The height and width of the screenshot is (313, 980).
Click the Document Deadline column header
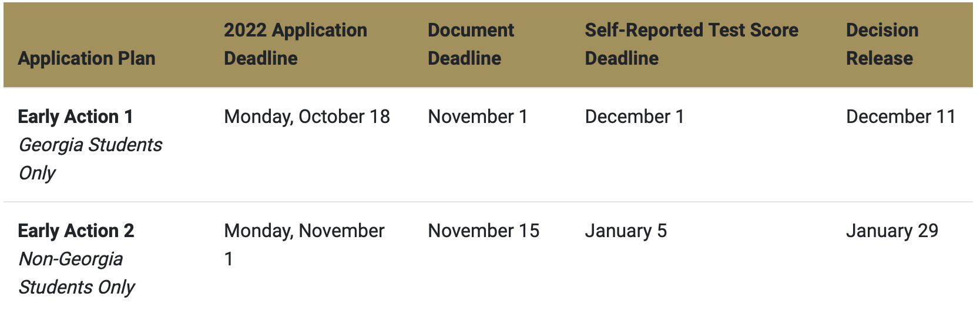[x=471, y=44]
